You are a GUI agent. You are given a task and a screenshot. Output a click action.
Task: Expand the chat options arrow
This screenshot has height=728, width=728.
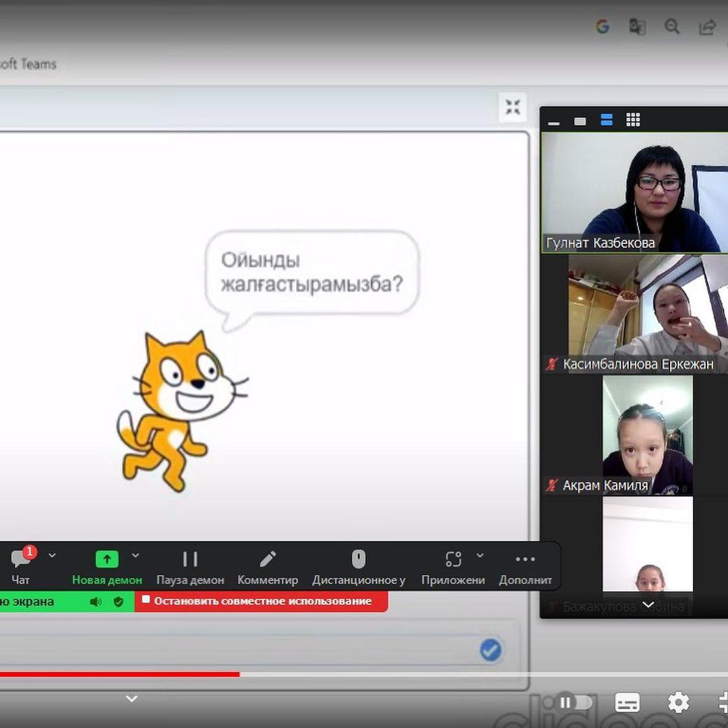tap(53, 555)
